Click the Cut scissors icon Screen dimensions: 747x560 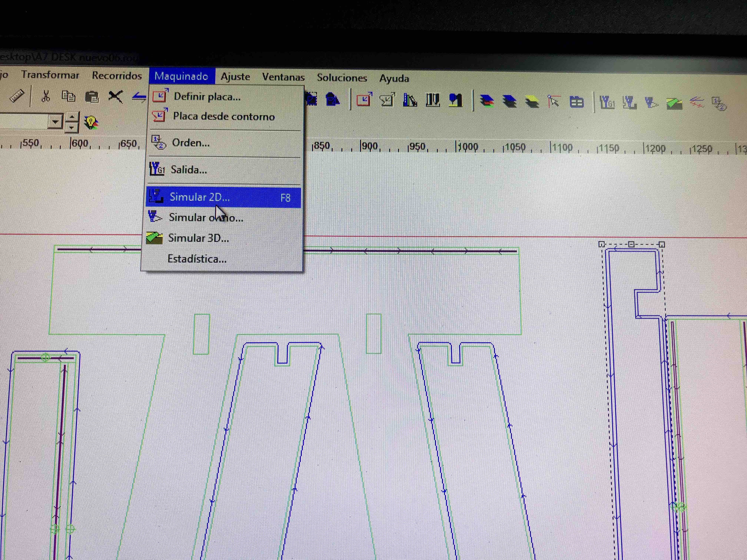45,96
